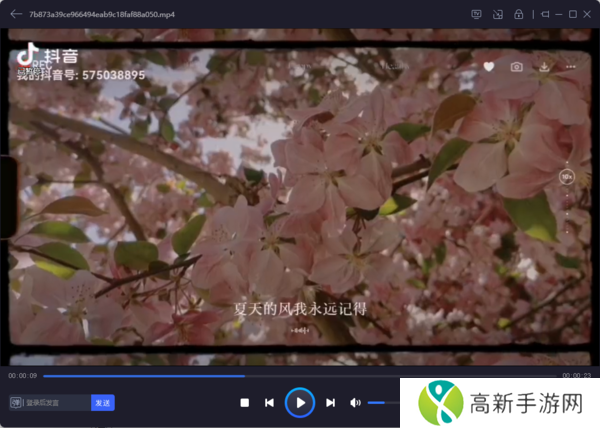The height and width of the screenshot is (428, 600).
Task: Toggle the lock icon in title bar
Action: 518,14
